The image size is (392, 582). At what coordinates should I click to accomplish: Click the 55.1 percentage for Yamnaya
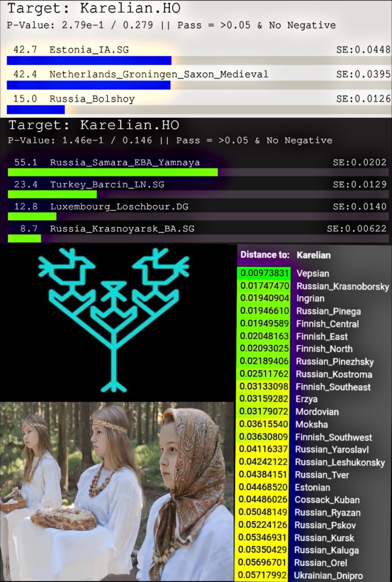[x=26, y=162]
